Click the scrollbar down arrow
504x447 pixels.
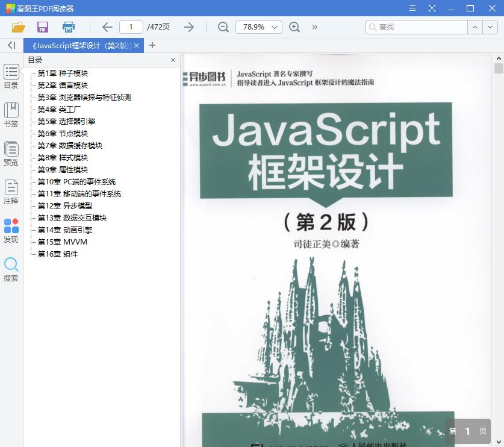click(x=499, y=442)
